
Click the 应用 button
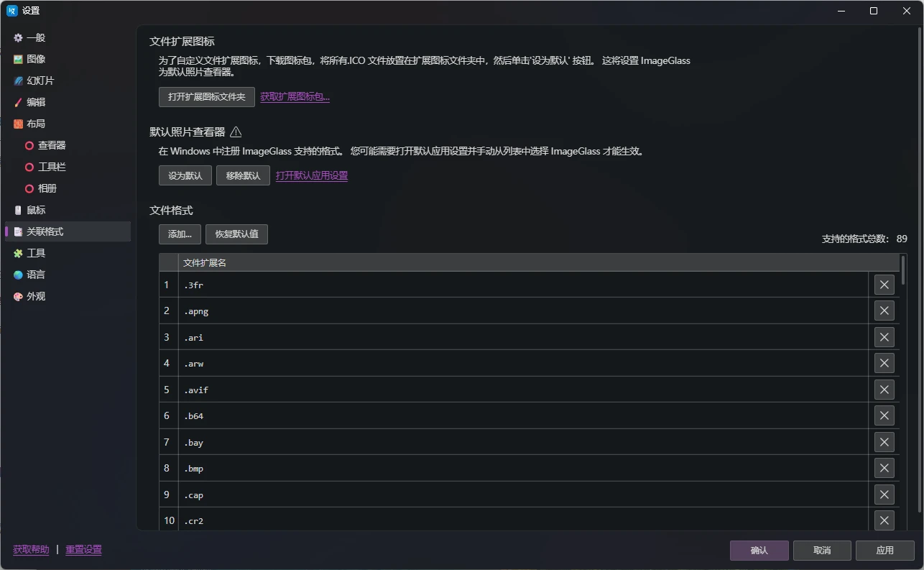[884, 551]
